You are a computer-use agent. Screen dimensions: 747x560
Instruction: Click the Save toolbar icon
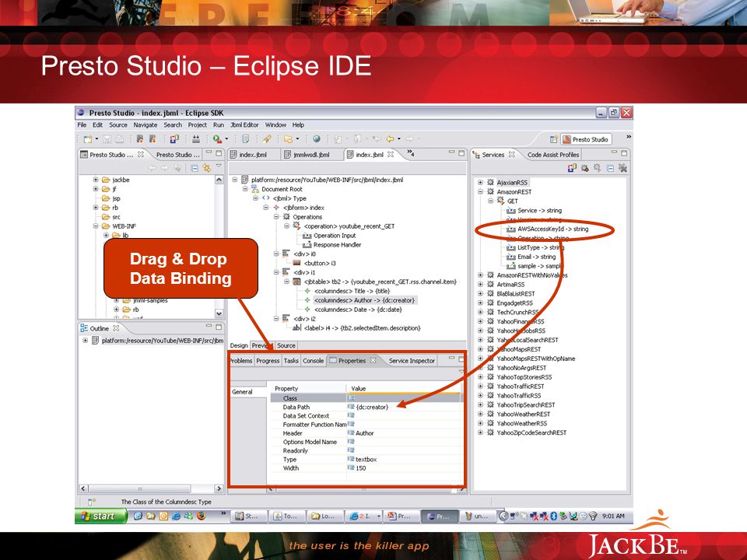coord(107,139)
